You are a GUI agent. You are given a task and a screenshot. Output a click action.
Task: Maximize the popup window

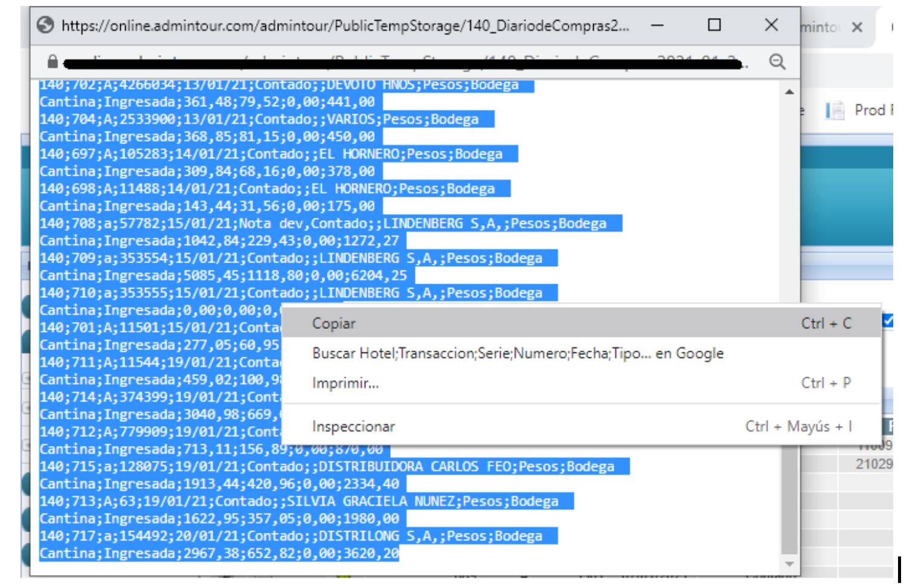[714, 25]
